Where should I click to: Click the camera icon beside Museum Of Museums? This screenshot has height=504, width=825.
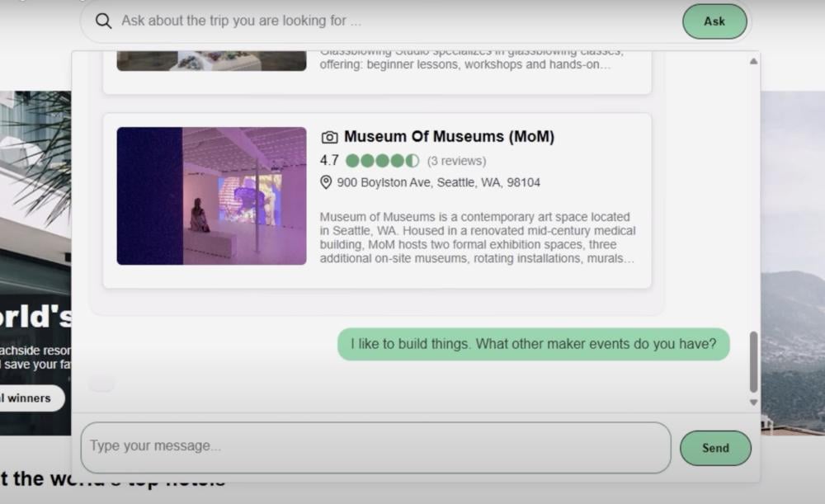[329, 137]
